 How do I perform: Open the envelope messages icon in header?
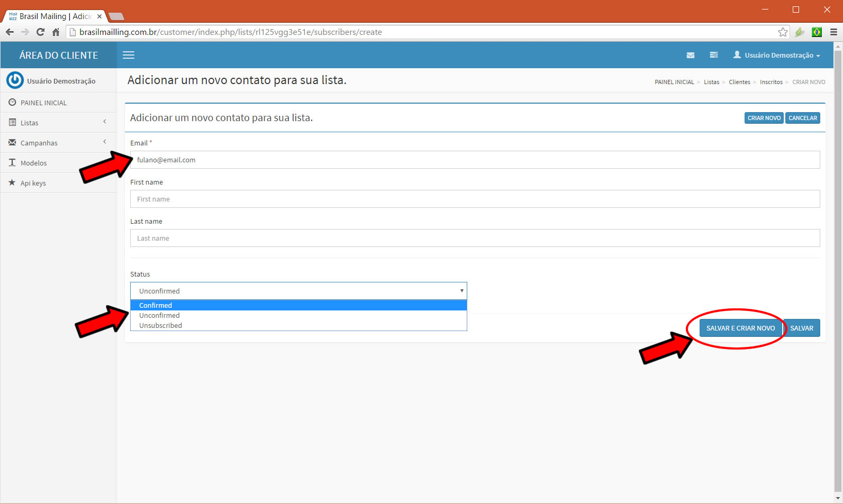[691, 55]
